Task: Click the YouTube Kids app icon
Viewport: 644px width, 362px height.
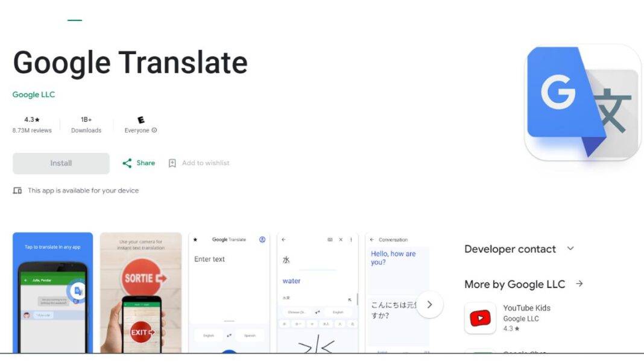Action: [481, 318]
